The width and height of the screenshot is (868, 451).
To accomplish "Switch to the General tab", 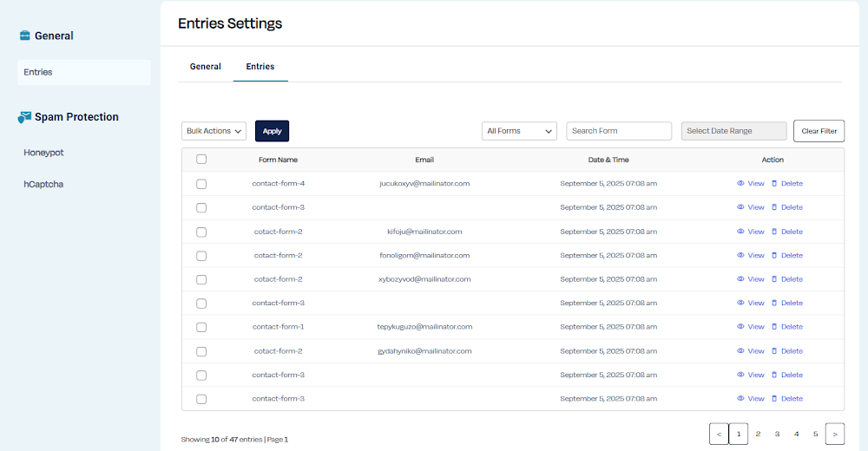I will [206, 67].
